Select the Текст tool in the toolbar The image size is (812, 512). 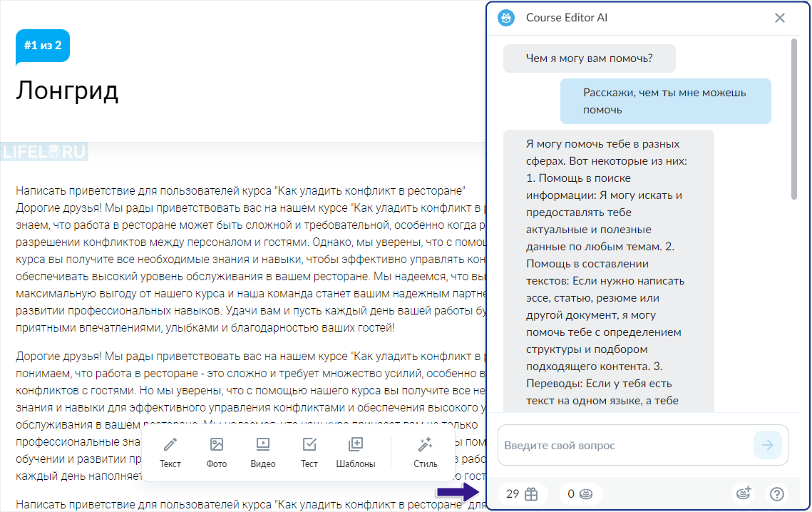point(170,453)
